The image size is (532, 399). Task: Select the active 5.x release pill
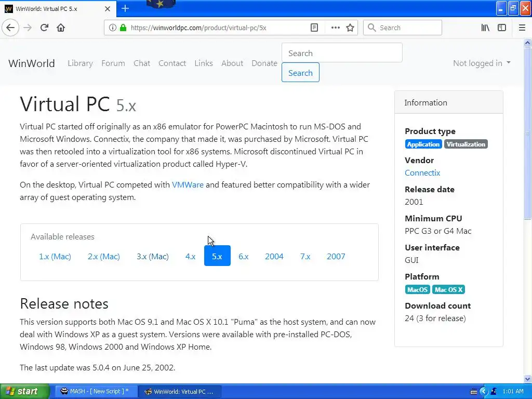[x=217, y=256]
